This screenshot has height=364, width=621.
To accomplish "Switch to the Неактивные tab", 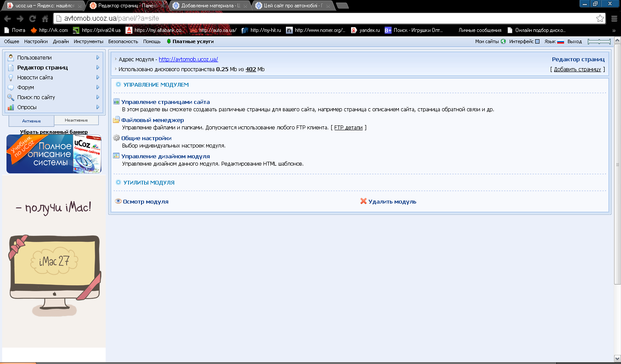I will 76,120.
